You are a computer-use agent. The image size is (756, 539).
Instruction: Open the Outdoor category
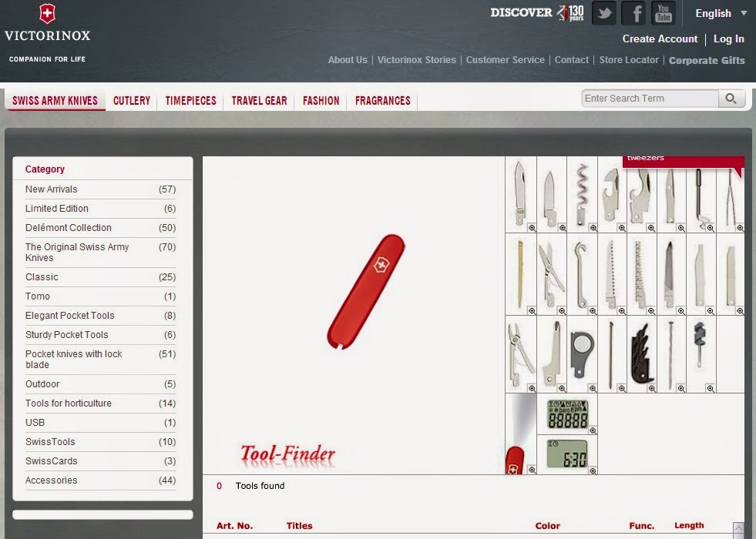[x=100, y=384]
